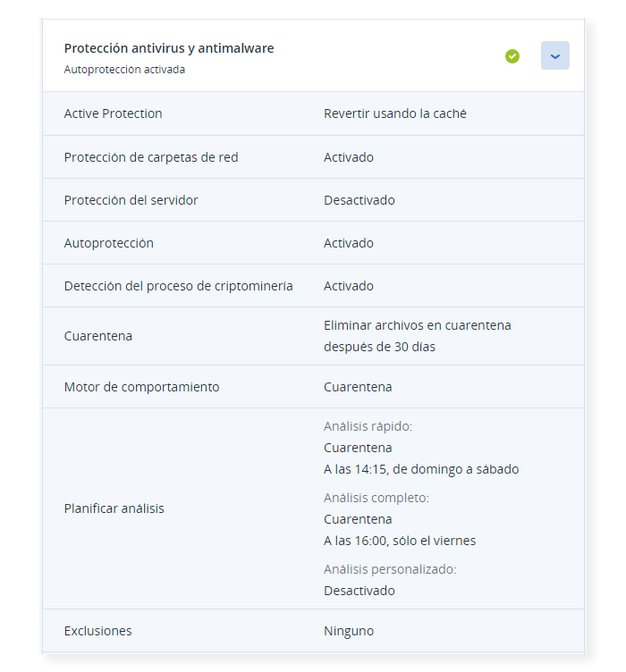626x672 pixels.
Task: Select the Protección de carpetas de red row
Action: [313, 157]
